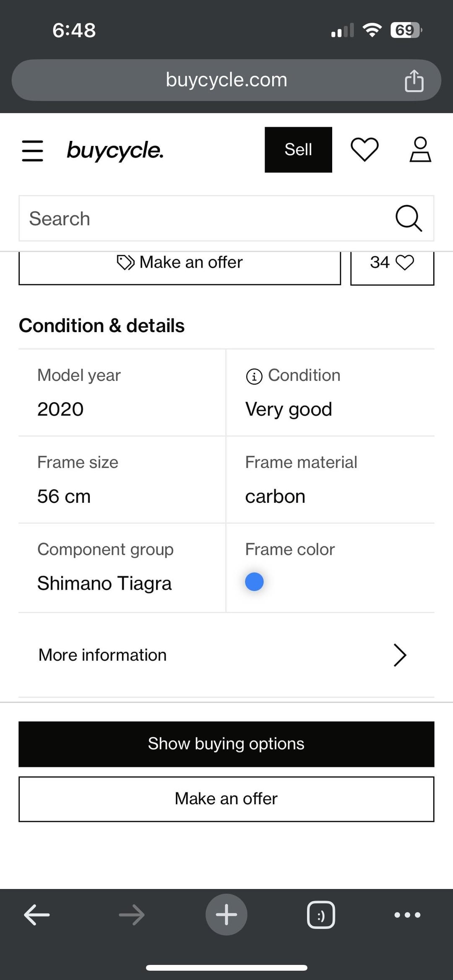This screenshot has width=453, height=980.
Task: Open the browser tab switcher
Action: click(x=321, y=915)
